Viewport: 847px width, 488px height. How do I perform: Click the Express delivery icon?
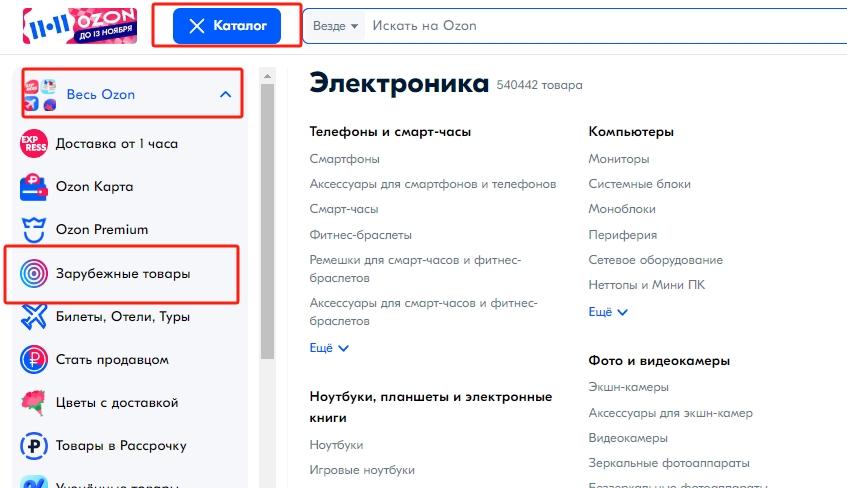pos(33,144)
